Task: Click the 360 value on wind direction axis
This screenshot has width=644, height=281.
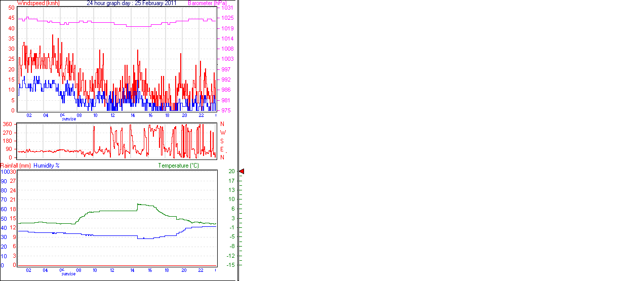Action: tap(8, 124)
